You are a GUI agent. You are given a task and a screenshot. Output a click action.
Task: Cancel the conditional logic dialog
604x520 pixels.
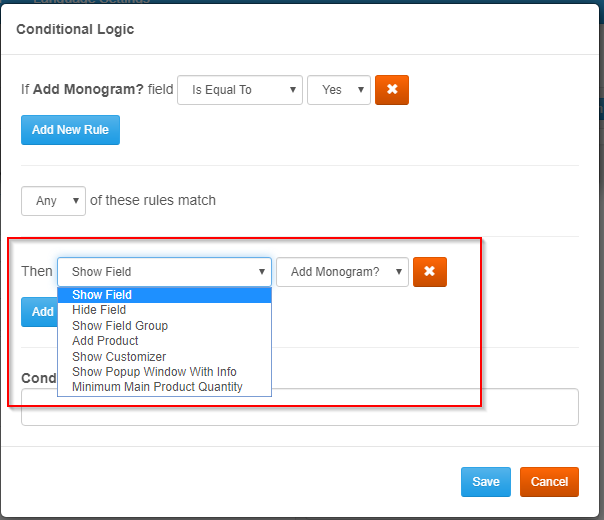tap(549, 482)
